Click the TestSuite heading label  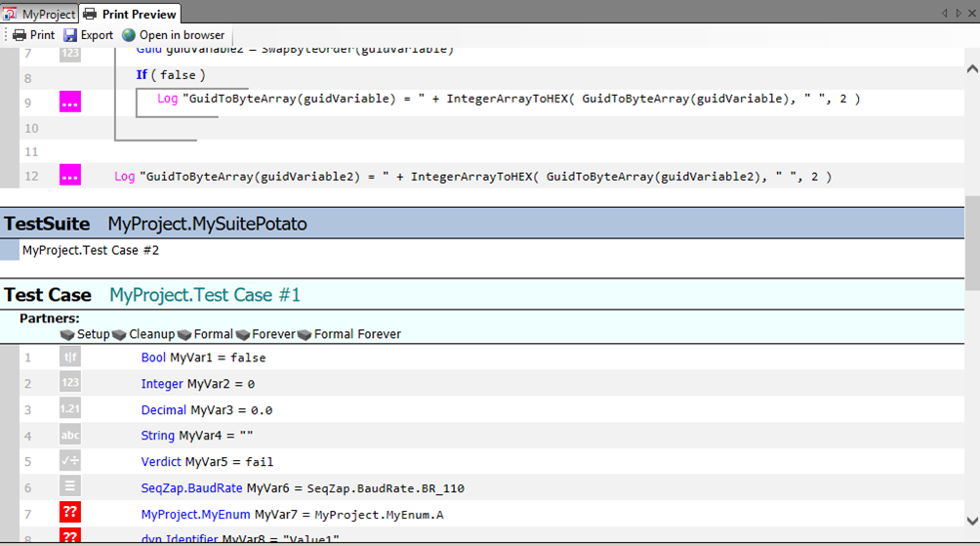tap(47, 224)
